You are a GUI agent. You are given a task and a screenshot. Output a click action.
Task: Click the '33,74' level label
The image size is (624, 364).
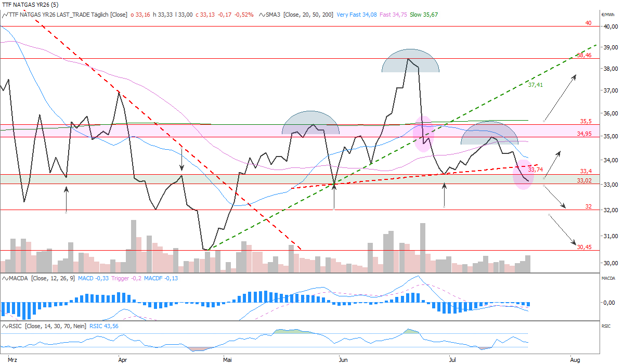coord(535,170)
